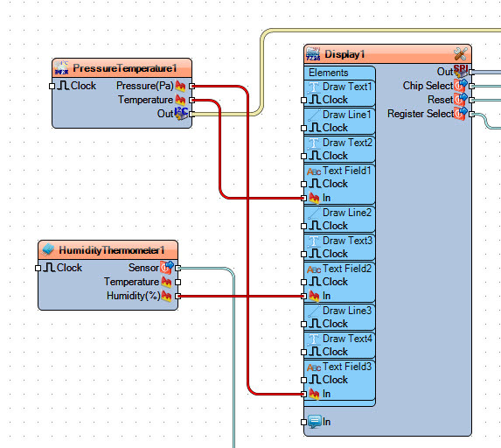Select the Chip Select output pin
501x448 pixels.
pos(471,86)
